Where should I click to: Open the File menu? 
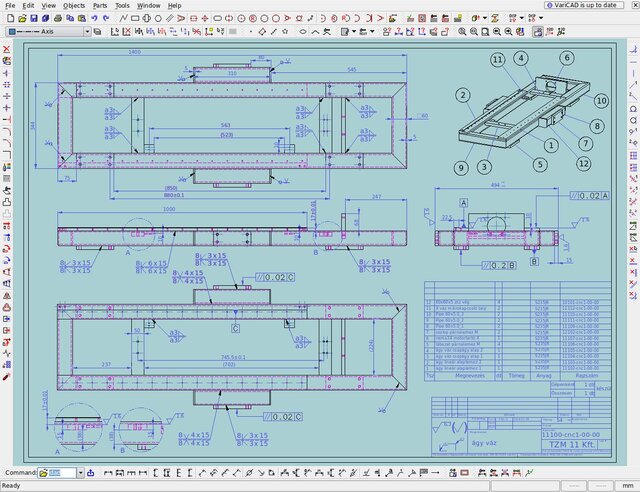[x=11, y=5]
